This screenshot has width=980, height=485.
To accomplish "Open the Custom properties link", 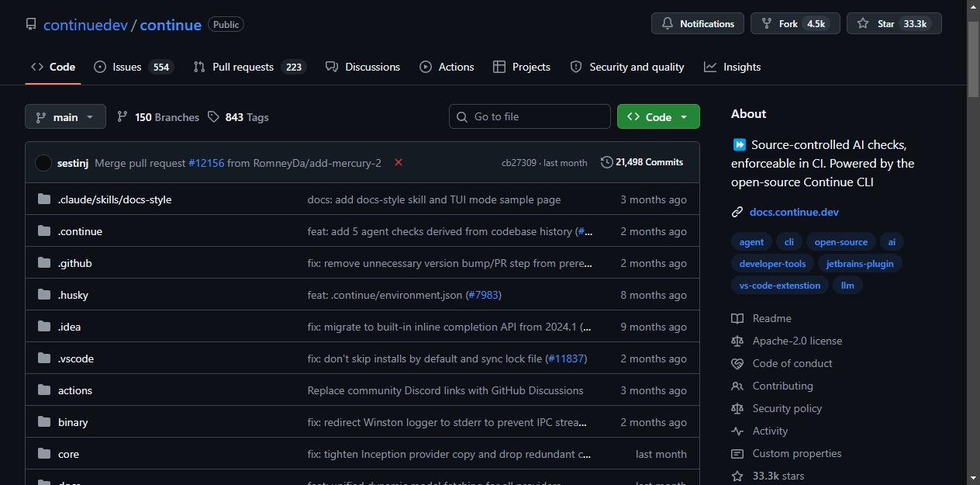I will pos(786,453).
